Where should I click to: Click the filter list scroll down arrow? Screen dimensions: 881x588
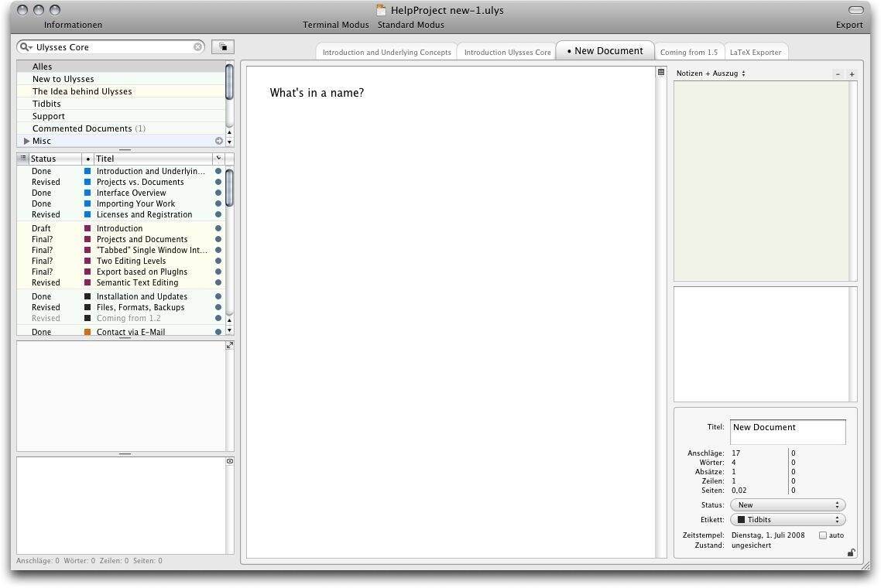[x=229, y=142]
